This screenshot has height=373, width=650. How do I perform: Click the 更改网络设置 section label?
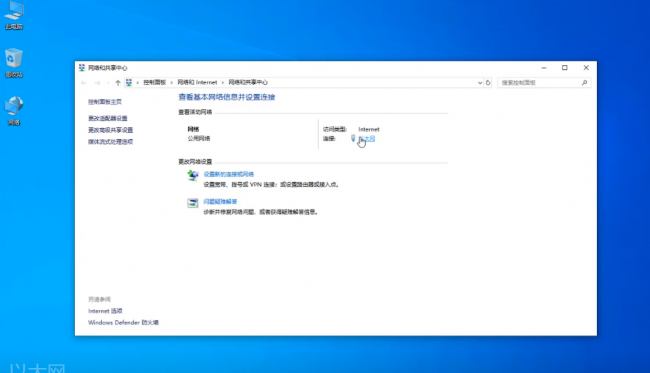coord(195,162)
